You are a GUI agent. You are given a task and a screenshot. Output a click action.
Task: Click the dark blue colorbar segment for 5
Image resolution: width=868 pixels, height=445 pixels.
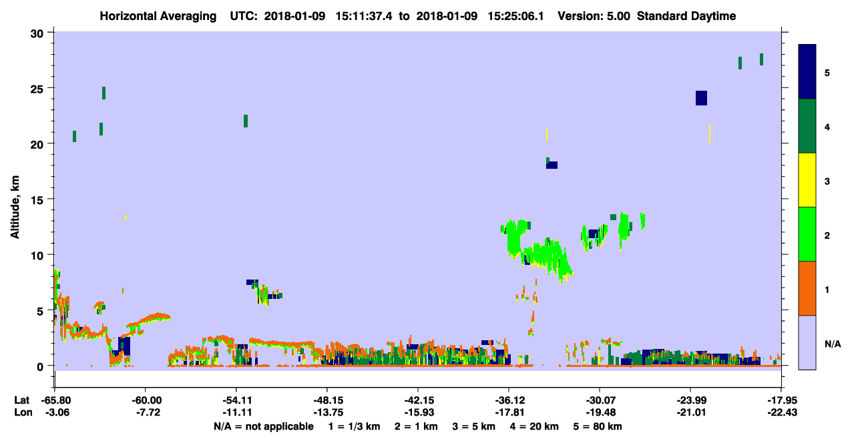pyautogui.click(x=807, y=72)
